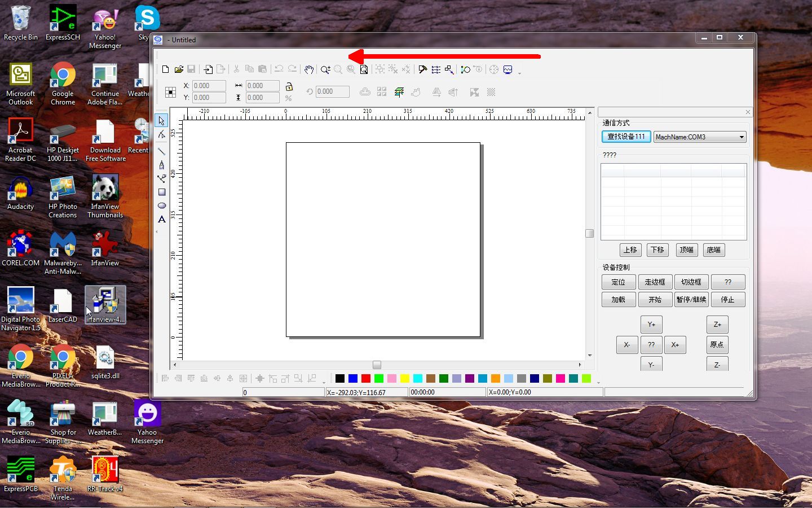Click the Import file icon
Screen dimensions: 812x508
point(208,69)
